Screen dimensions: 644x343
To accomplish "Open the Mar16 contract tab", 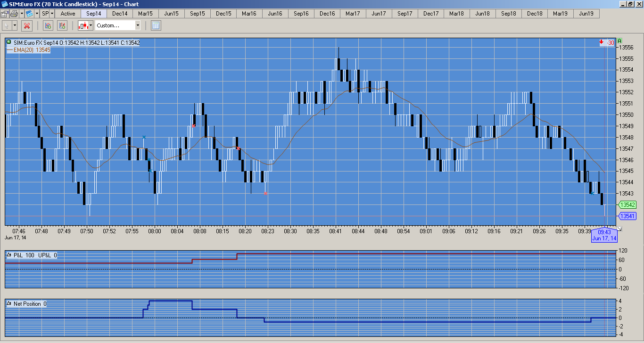I will [x=249, y=14].
